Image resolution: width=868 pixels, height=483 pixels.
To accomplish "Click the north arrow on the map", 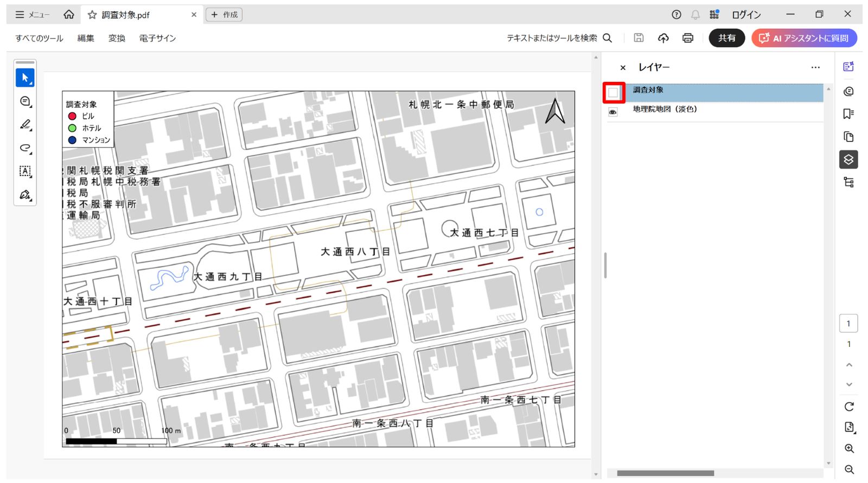I will [x=555, y=111].
